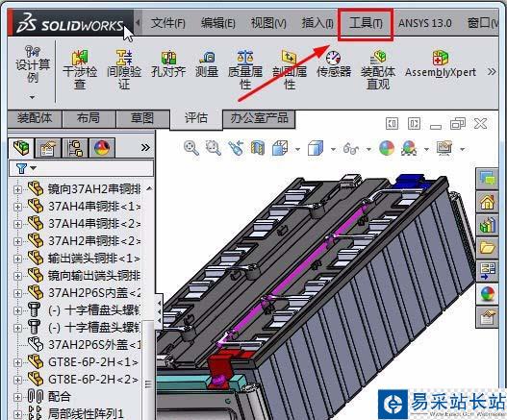Click the Edit Appearance color sphere
The image size is (507, 420).
387,148
